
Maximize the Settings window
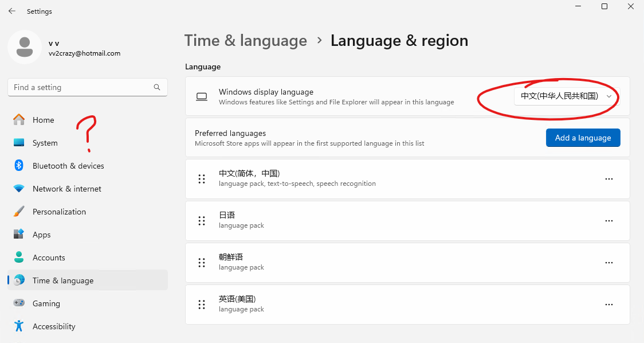(x=604, y=6)
